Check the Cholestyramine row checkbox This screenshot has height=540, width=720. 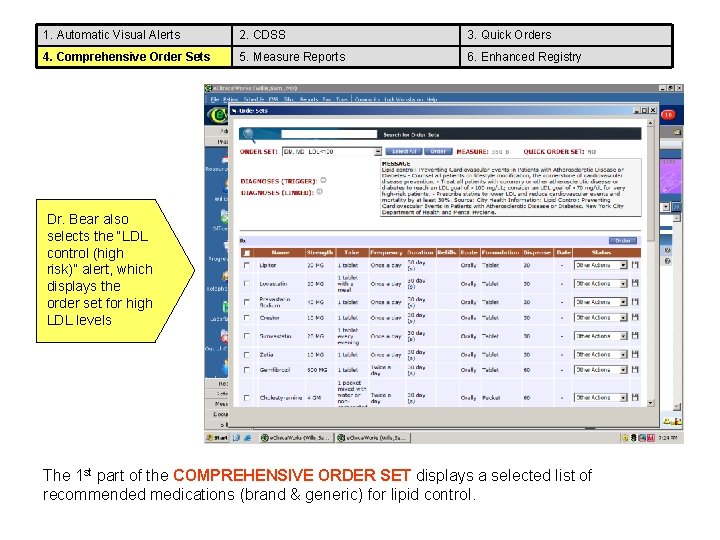[247, 397]
